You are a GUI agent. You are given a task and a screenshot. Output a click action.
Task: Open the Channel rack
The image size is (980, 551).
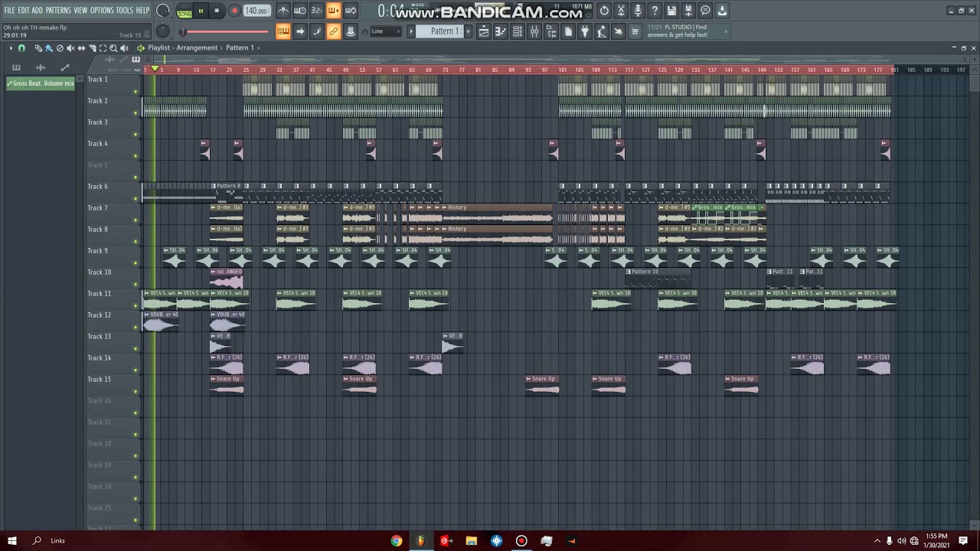(518, 31)
